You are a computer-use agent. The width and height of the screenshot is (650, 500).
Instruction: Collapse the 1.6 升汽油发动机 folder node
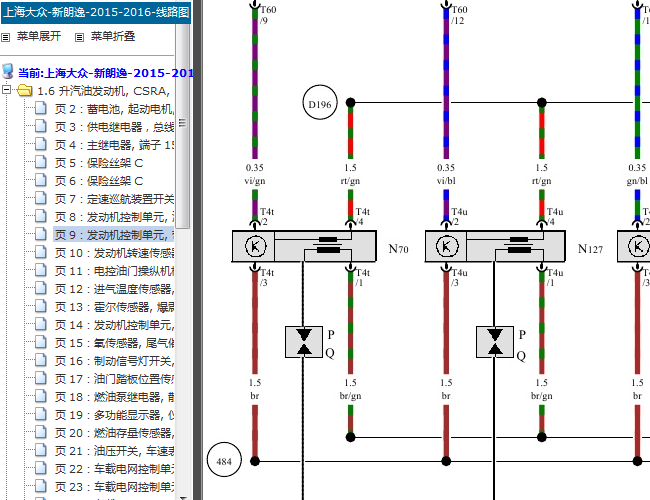coord(6,89)
